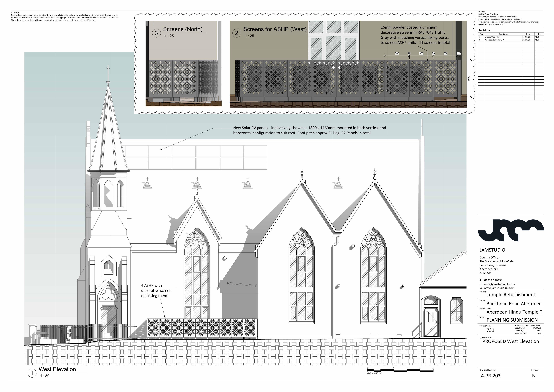Click the revision letter 'B' beside drawing number
The height and width of the screenshot is (392, 554).
[533, 376]
